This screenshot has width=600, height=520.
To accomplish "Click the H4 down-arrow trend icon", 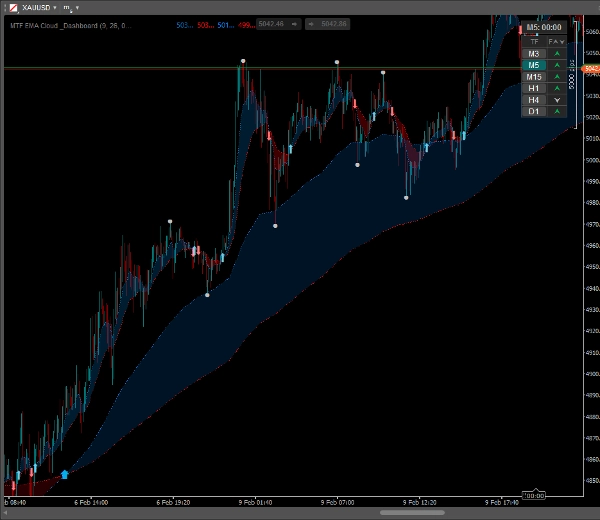I will [556, 100].
